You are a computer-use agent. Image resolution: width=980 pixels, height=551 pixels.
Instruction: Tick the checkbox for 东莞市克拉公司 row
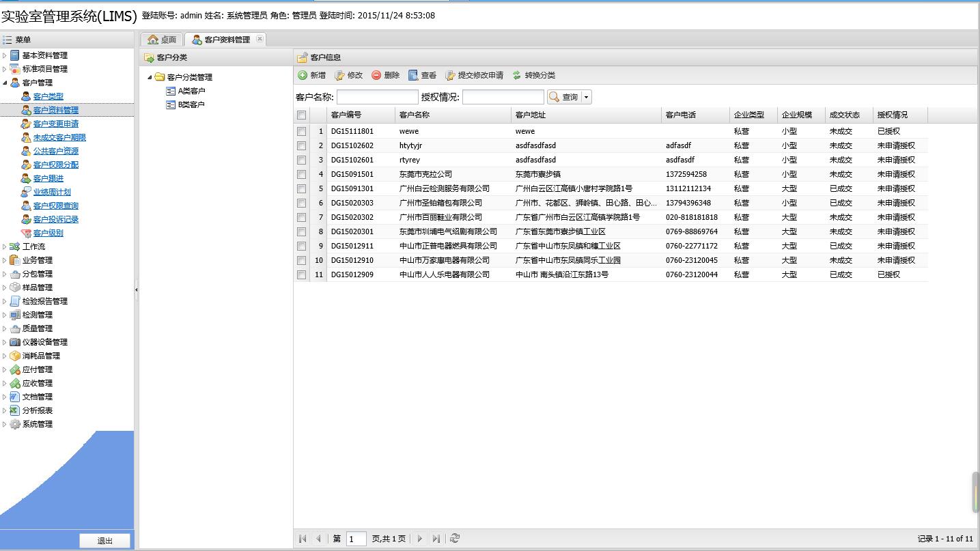pos(301,174)
